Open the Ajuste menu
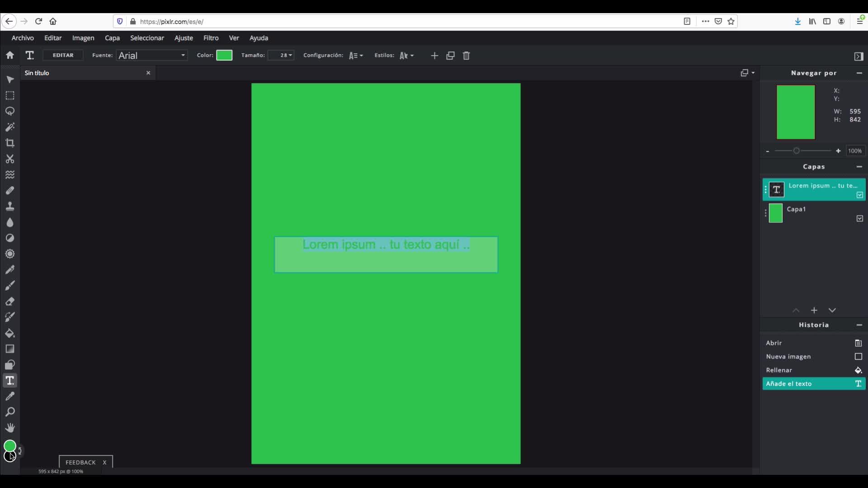Viewport: 868px width, 488px height. (x=184, y=38)
